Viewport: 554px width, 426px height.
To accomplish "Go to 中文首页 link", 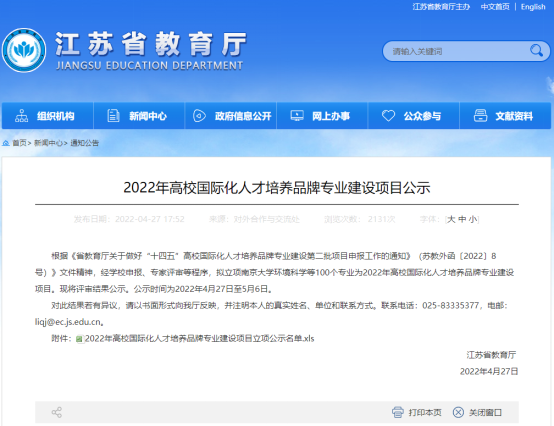I will pyautogui.click(x=495, y=7).
